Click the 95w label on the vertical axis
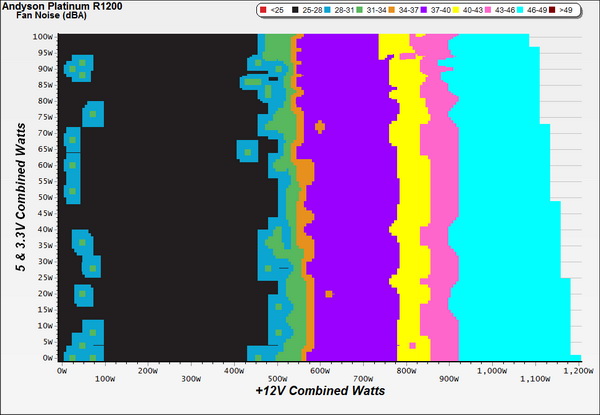This screenshot has width=600, height=415. pyautogui.click(x=45, y=53)
